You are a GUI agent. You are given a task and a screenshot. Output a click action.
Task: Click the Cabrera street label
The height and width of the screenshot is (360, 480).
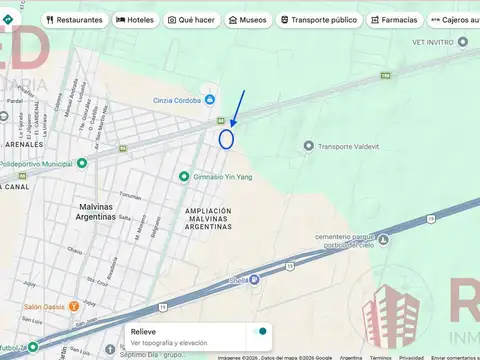pyautogui.click(x=58, y=102)
